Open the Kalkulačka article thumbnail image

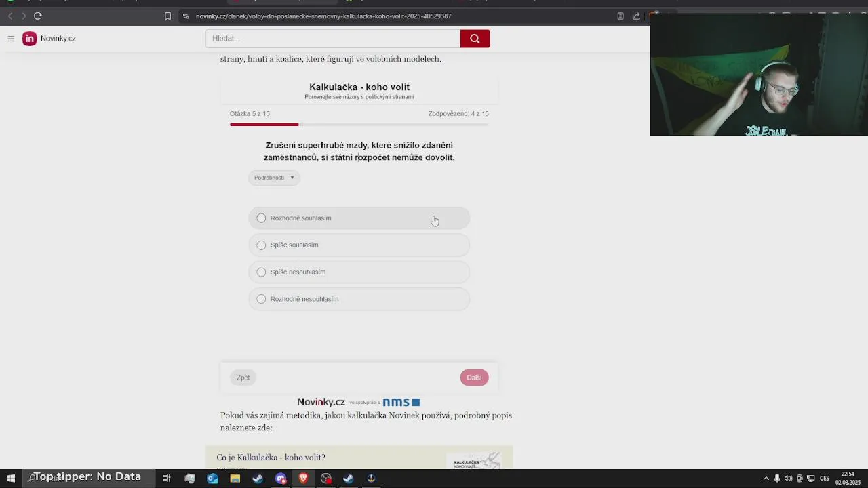tap(473, 461)
